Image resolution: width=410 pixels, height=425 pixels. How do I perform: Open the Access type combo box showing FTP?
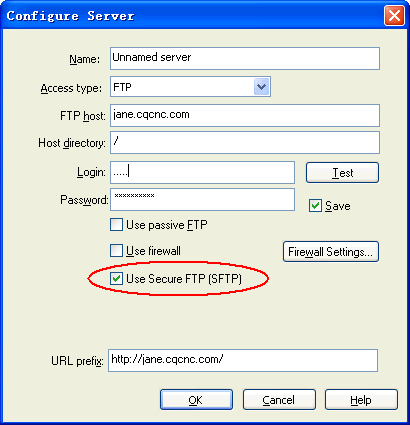190,87
